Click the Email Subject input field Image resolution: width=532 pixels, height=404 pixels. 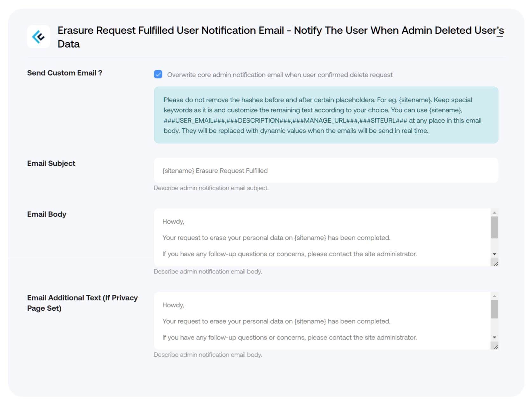(326, 171)
